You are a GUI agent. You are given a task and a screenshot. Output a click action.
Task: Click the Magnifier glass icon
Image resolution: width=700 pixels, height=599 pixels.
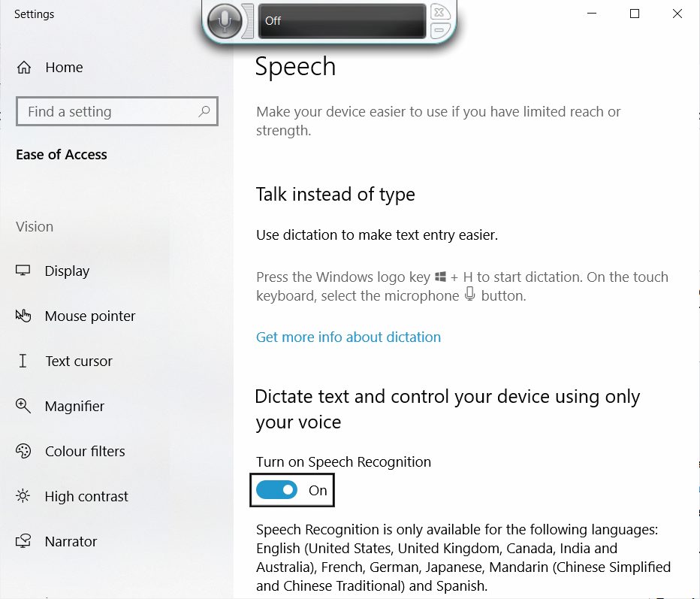pos(23,406)
